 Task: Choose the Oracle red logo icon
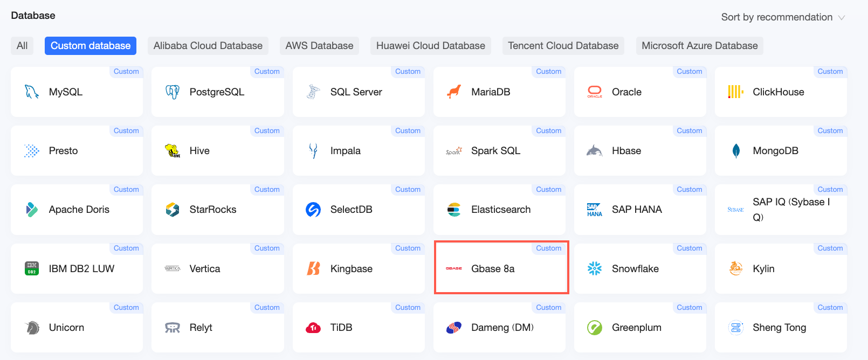[595, 92]
